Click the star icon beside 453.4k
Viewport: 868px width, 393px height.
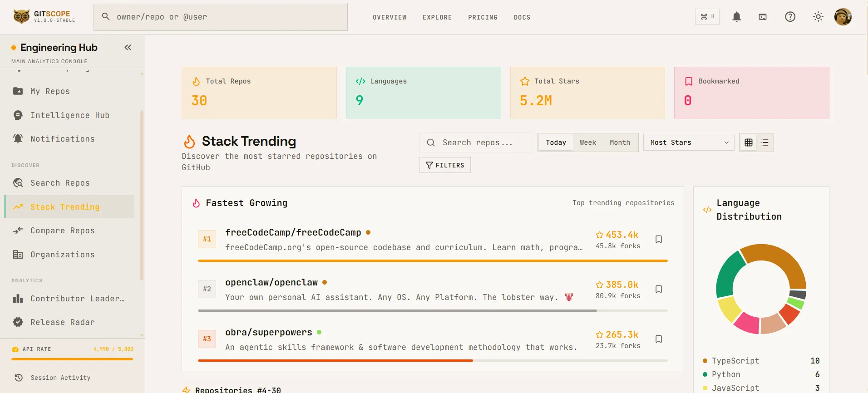(600, 235)
